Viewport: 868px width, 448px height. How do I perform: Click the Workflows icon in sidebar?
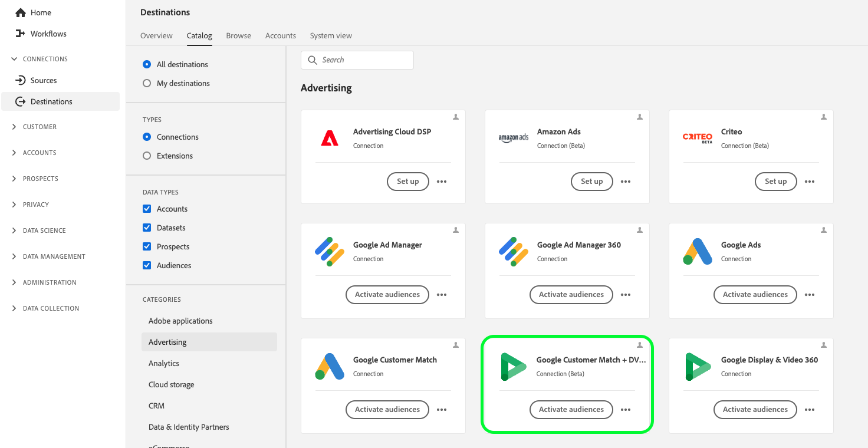click(21, 34)
